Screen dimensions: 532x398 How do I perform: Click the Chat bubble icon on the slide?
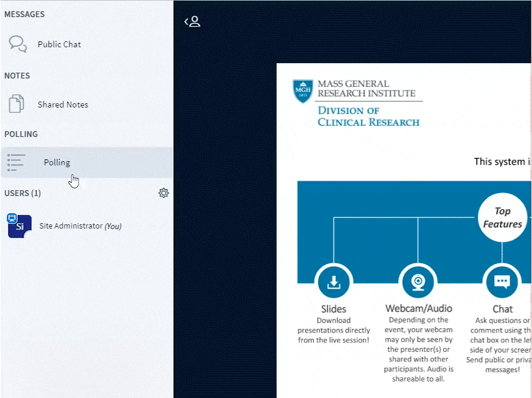click(502, 282)
